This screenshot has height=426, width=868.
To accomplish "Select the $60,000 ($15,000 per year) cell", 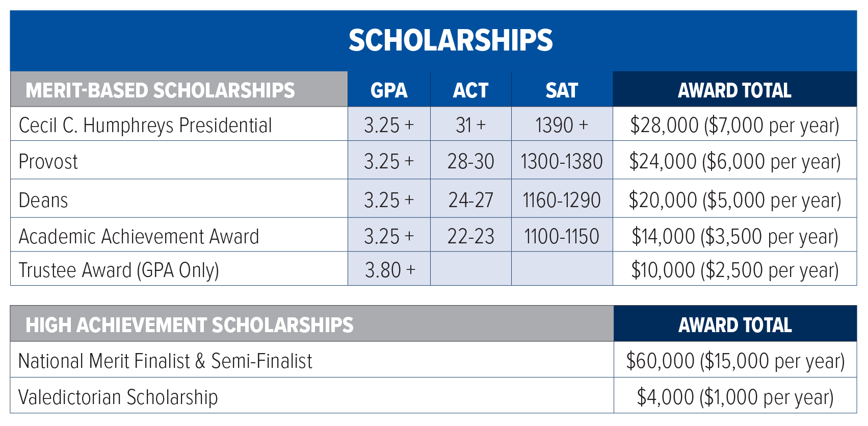I will (x=735, y=361).
